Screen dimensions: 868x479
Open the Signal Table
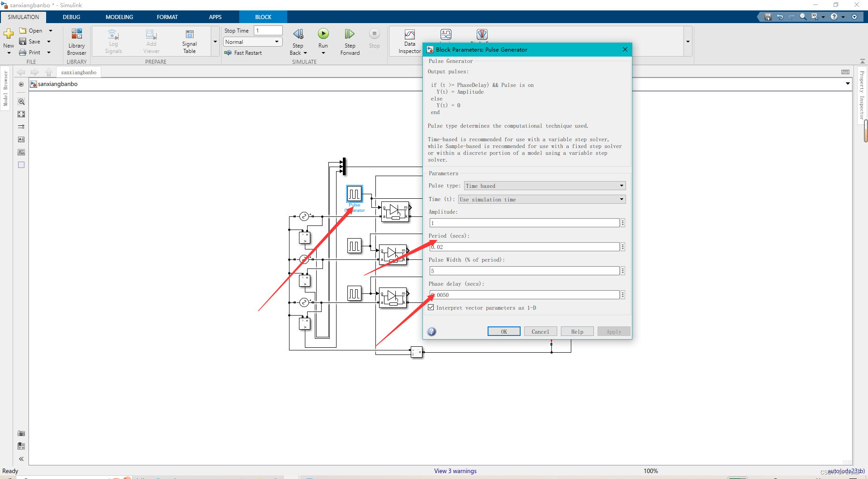coord(190,41)
